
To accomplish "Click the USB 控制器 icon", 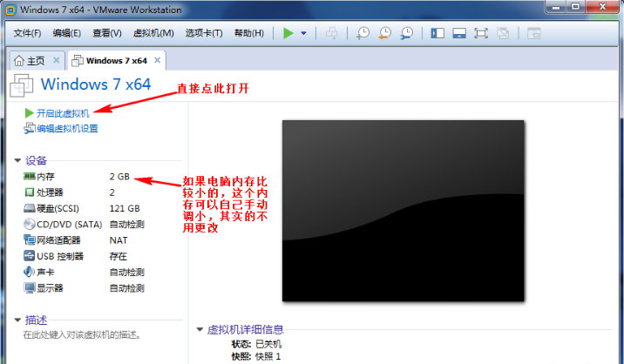I will [30, 256].
